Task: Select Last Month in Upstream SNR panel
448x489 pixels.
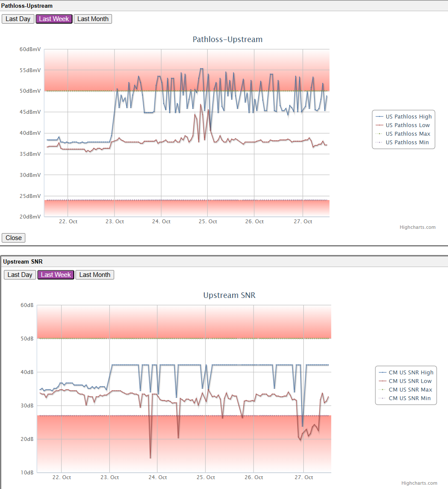Action: (95, 275)
